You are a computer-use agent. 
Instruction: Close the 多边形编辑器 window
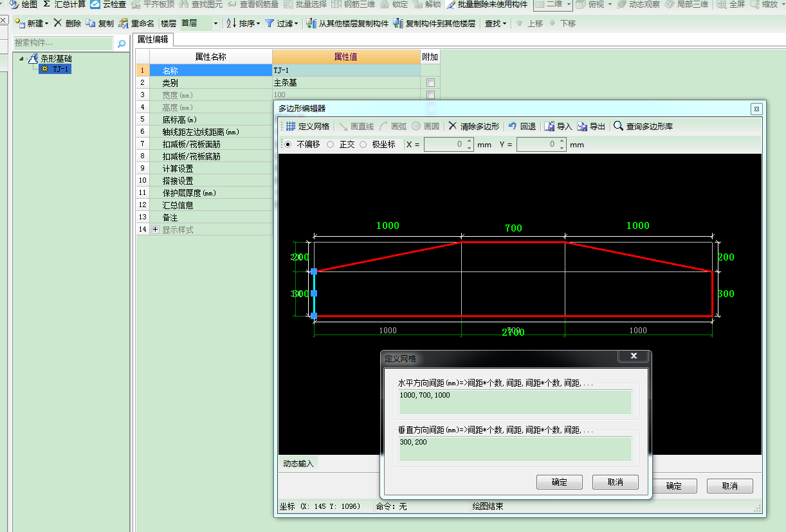point(756,109)
